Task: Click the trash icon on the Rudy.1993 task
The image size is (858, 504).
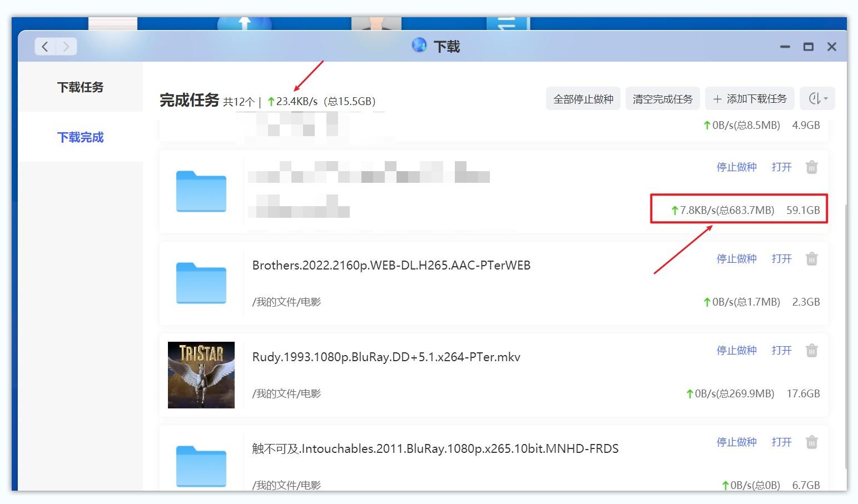Action: coord(811,351)
